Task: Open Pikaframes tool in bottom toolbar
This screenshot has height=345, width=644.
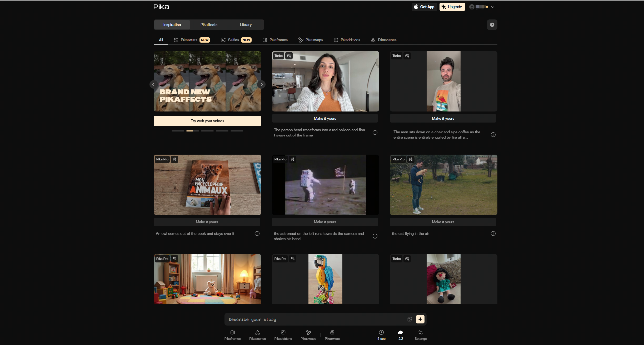Action: tap(232, 335)
